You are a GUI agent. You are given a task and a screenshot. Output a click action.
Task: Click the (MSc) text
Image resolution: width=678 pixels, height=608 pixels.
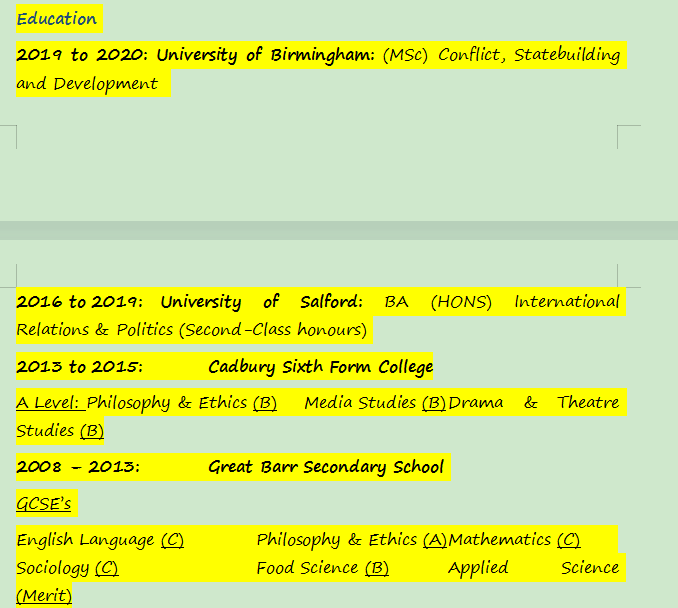(404, 55)
